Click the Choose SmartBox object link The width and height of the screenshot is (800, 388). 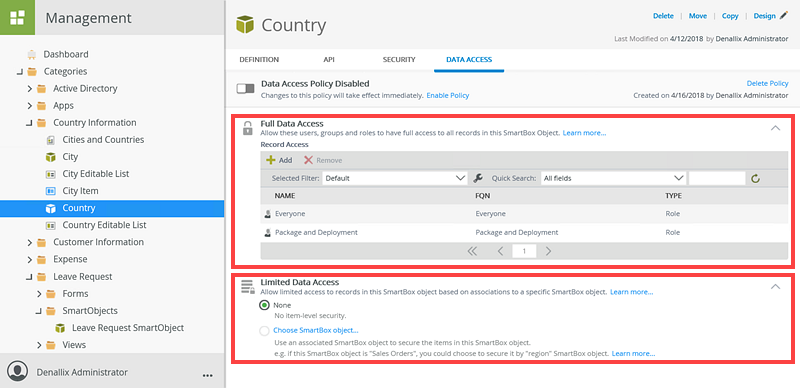(316, 330)
